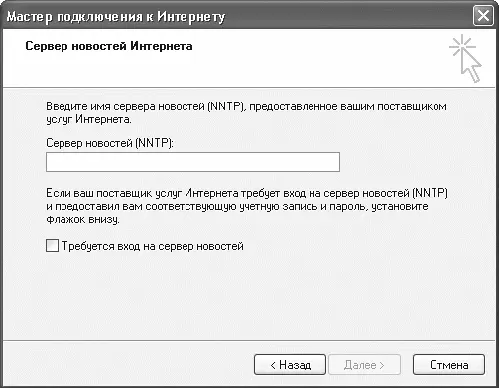
Task: Click the right arrow on the Далее button
Action: coord(382,365)
